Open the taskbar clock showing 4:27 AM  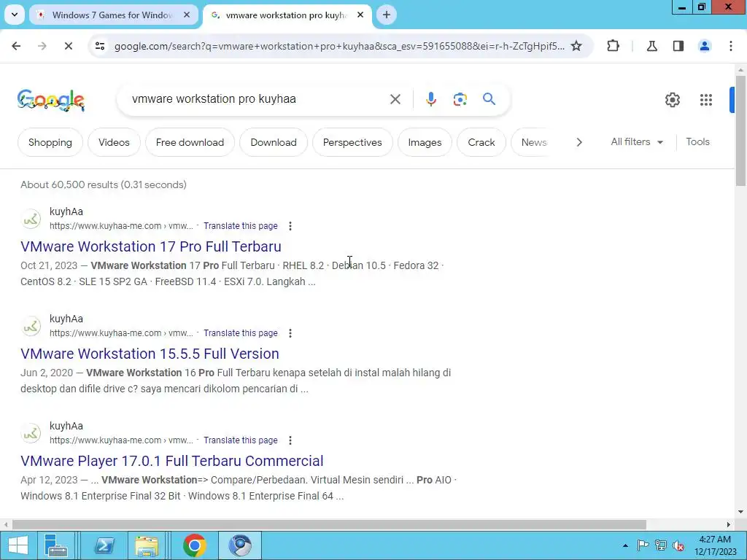tap(715, 545)
